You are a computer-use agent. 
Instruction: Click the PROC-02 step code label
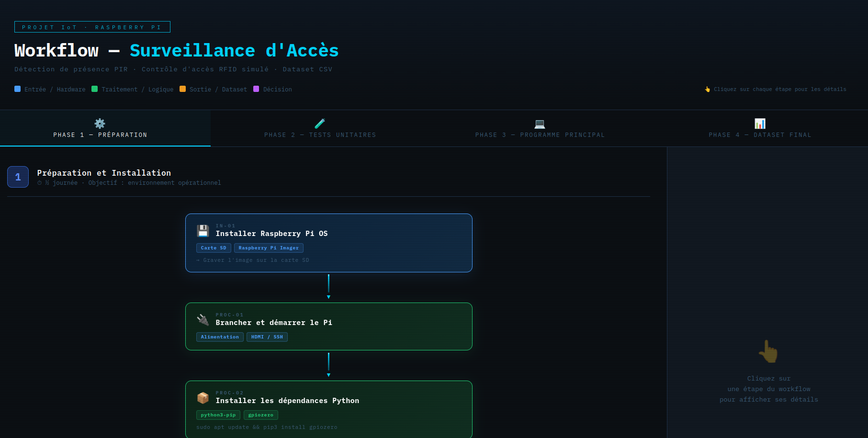pos(230,393)
